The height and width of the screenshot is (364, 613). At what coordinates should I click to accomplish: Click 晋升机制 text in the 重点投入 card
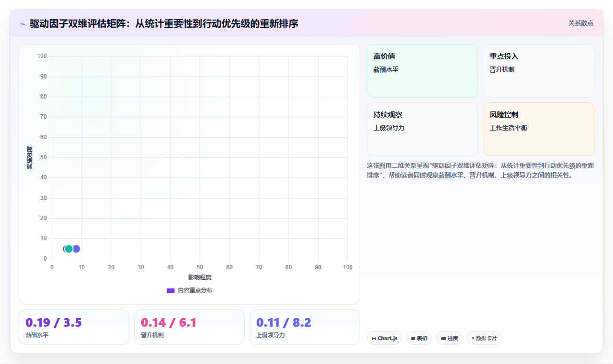(502, 70)
